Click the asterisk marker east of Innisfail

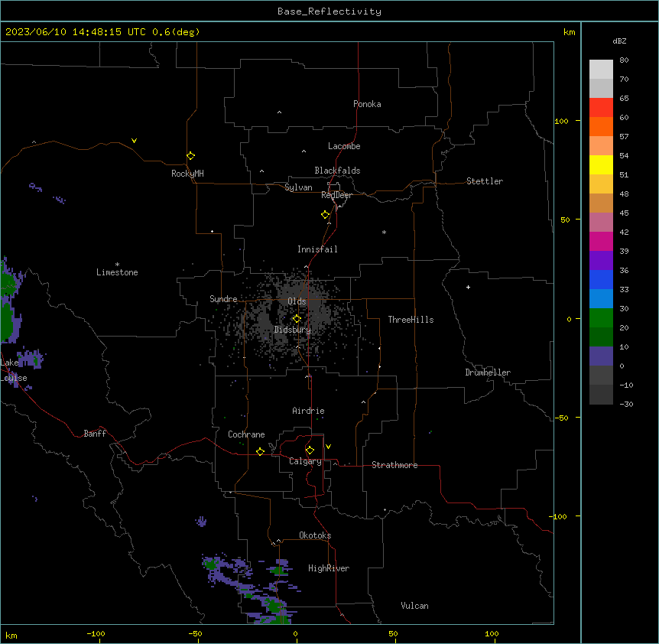click(384, 232)
